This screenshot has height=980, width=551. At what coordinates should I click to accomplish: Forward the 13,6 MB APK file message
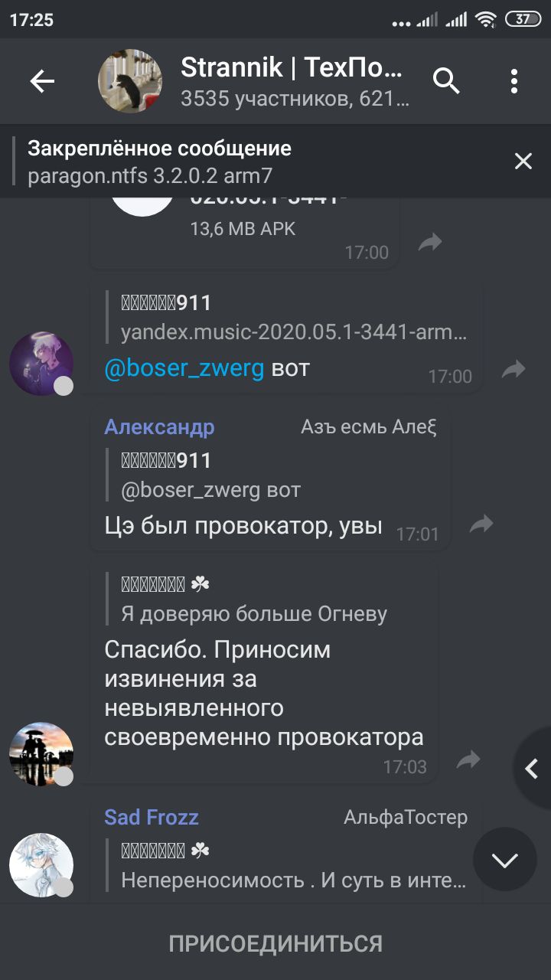tap(431, 243)
